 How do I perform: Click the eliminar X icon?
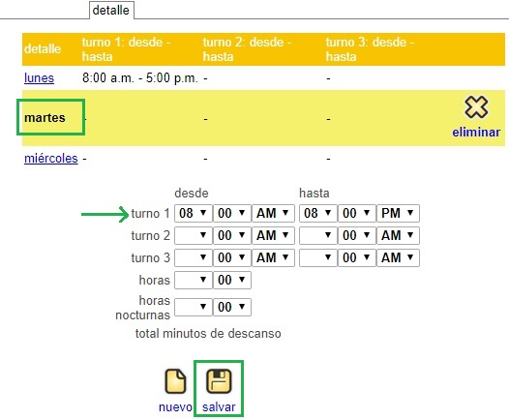pos(476,107)
